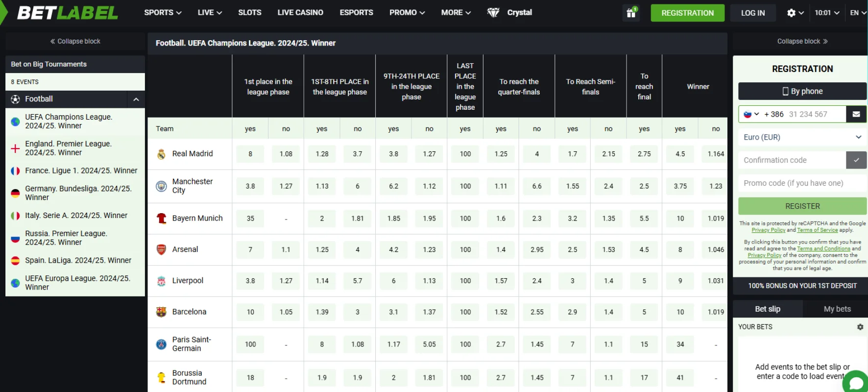Screen dimensions: 868x392
Task: Open Spain LaLiga 2024/25 Winner
Action: (78, 261)
